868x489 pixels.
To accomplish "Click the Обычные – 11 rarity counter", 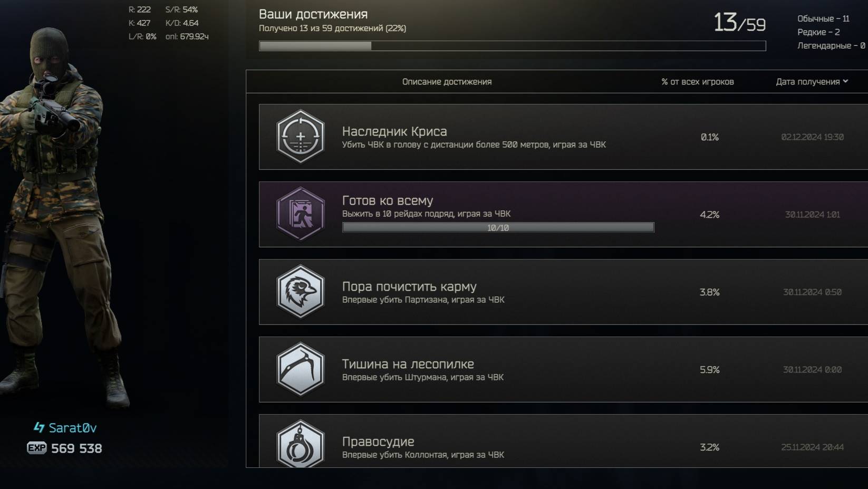I will [823, 18].
